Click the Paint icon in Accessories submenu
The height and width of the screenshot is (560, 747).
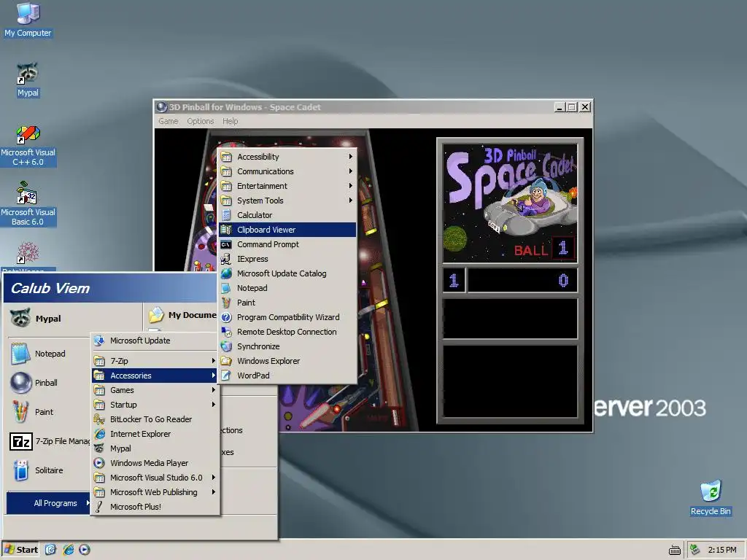(x=226, y=303)
